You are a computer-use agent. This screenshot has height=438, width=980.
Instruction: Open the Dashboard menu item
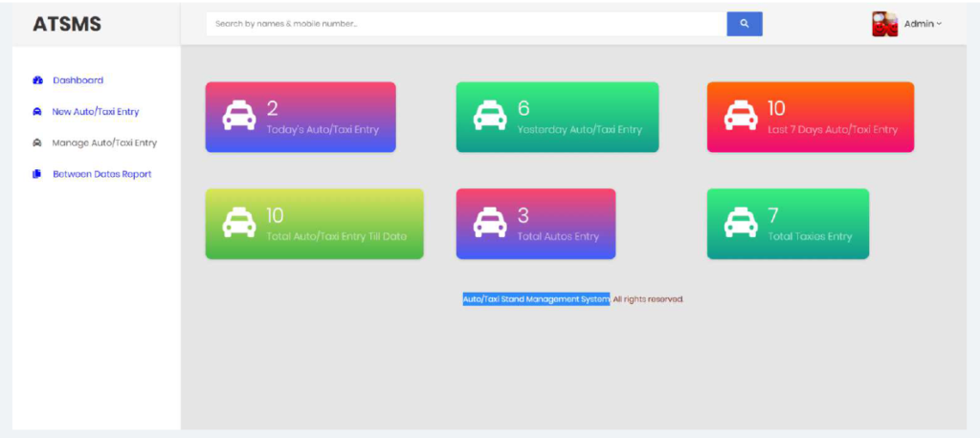point(78,80)
